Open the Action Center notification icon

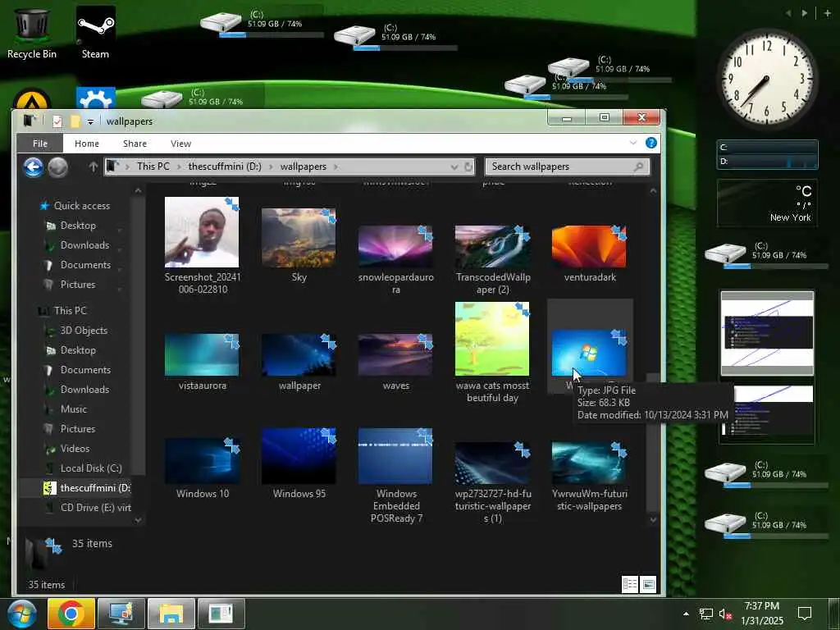[805, 614]
